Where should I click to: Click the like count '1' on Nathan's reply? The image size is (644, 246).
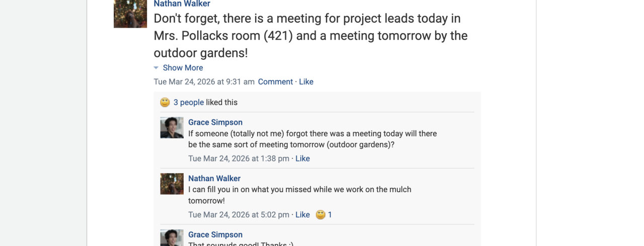click(x=330, y=215)
